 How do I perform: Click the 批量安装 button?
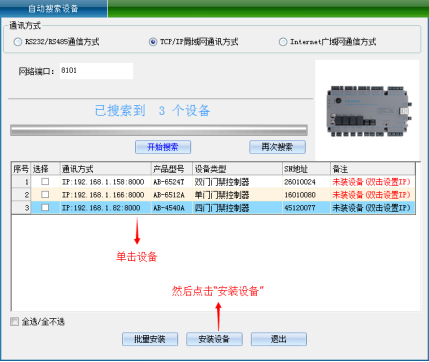150,339
